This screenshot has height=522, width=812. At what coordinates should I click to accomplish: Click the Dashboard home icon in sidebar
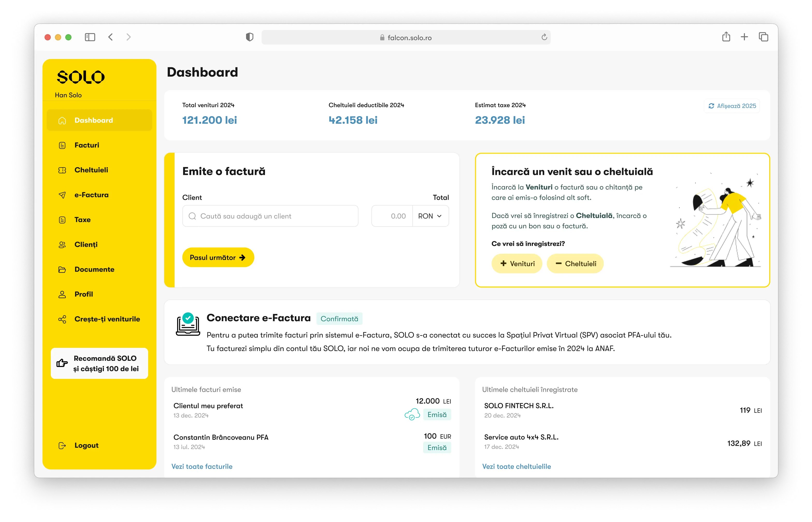pos(62,120)
